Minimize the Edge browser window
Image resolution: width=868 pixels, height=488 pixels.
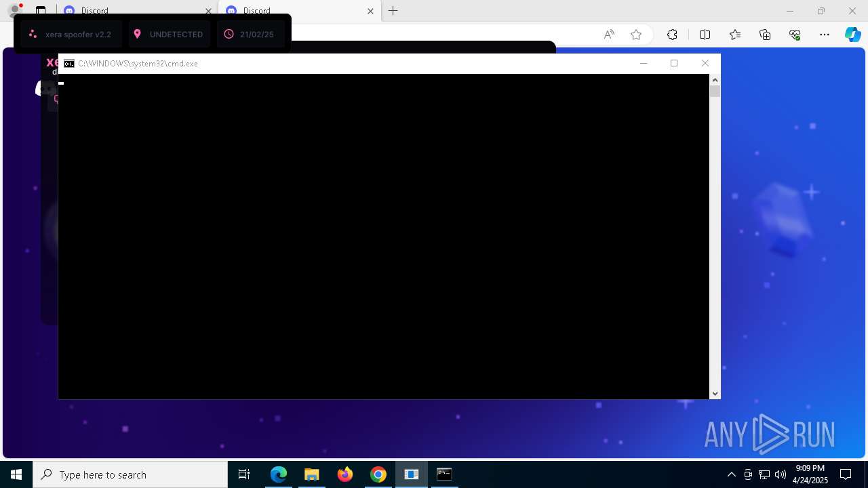pos(789,11)
